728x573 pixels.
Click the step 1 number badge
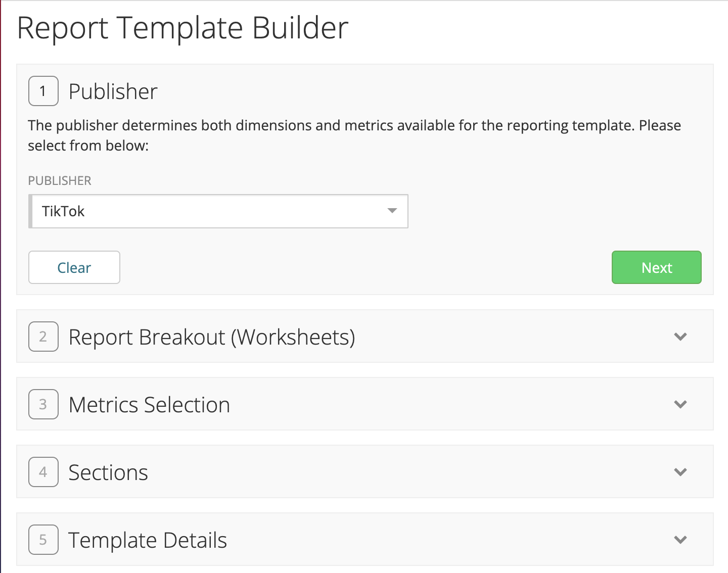pos(43,91)
